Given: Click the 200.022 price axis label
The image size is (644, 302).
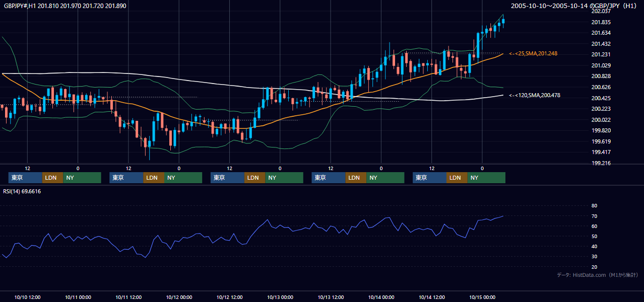Looking at the screenshot, I should (x=601, y=120).
